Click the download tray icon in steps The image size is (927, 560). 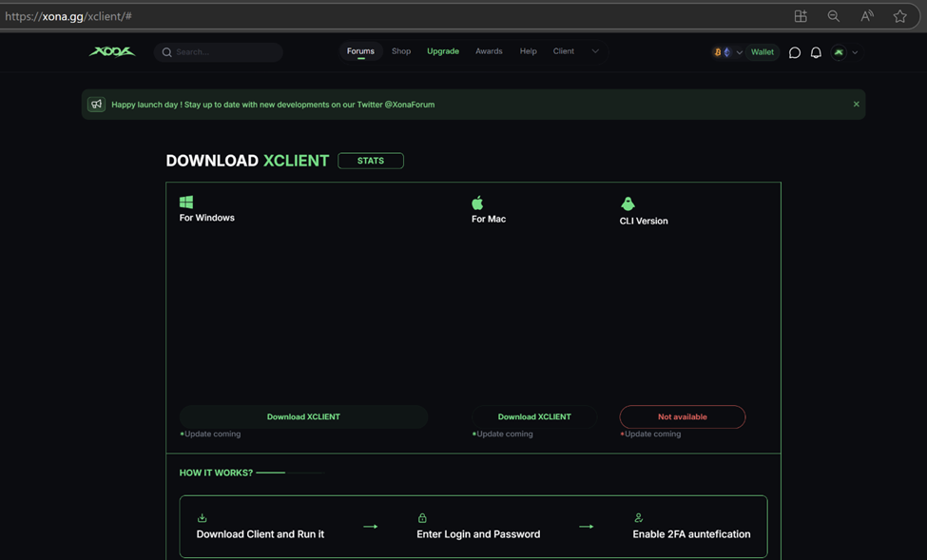point(203,518)
